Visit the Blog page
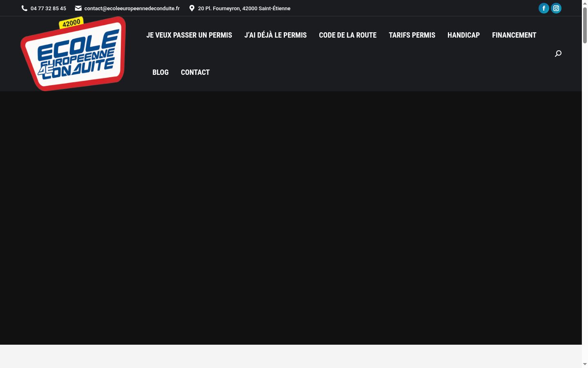 (160, 72)
